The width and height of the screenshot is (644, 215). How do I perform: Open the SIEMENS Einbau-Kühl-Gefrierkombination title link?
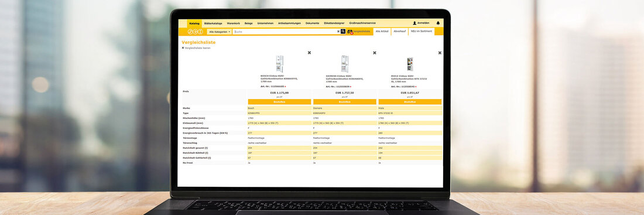point(344,79)
